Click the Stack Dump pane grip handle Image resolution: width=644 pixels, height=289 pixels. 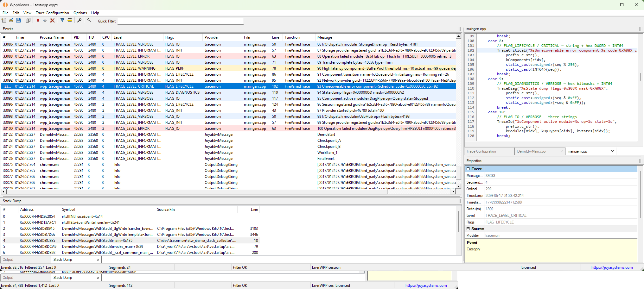459,201
